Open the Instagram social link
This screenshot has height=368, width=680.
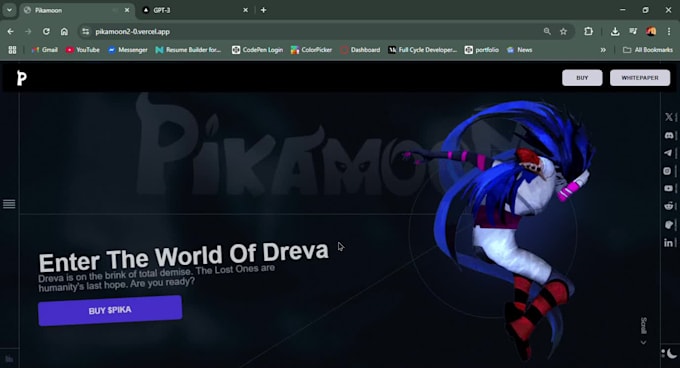coord(667,171)
